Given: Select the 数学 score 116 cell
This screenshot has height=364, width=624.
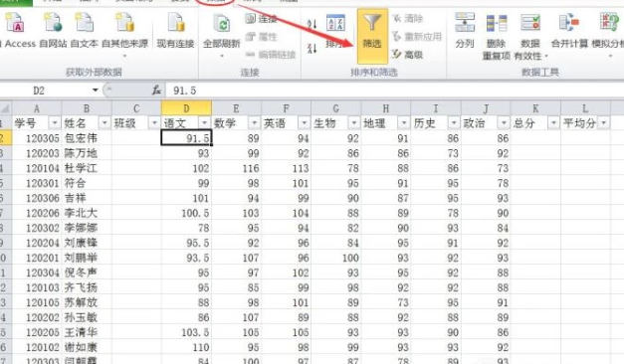Looking at the screenshot, I should tap(237, 168).
